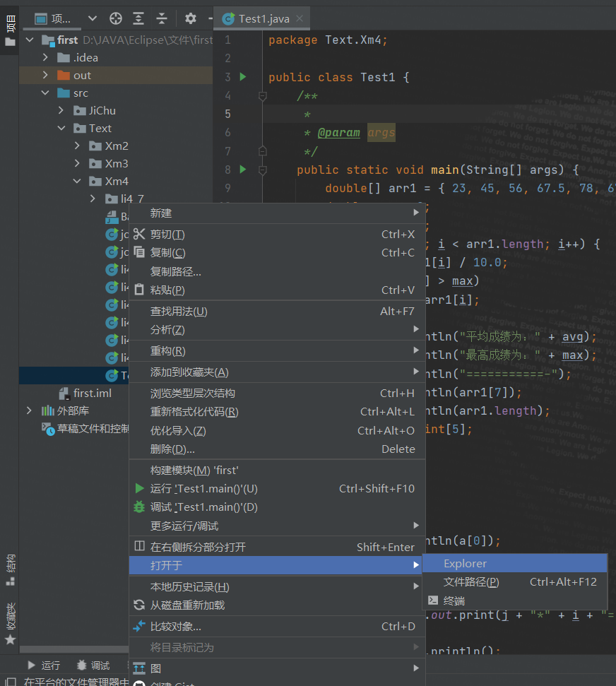
Task: Click the @param tag in the Javadoc
Action: pos(338,133)
